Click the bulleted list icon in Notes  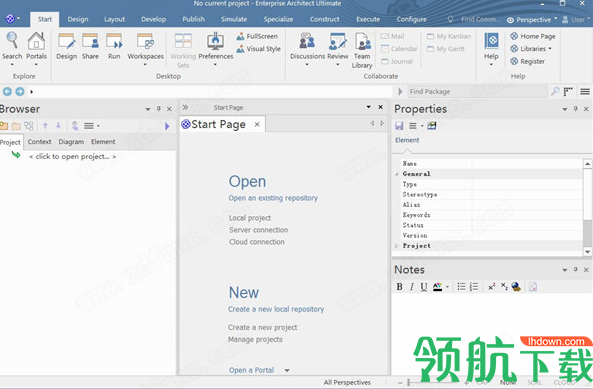point(461,287)
